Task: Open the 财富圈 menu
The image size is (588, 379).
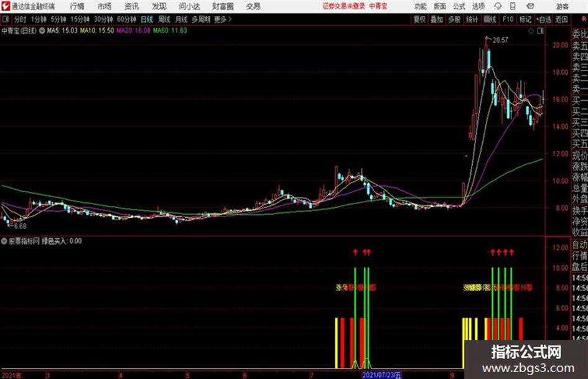Action: click(223, 6)
